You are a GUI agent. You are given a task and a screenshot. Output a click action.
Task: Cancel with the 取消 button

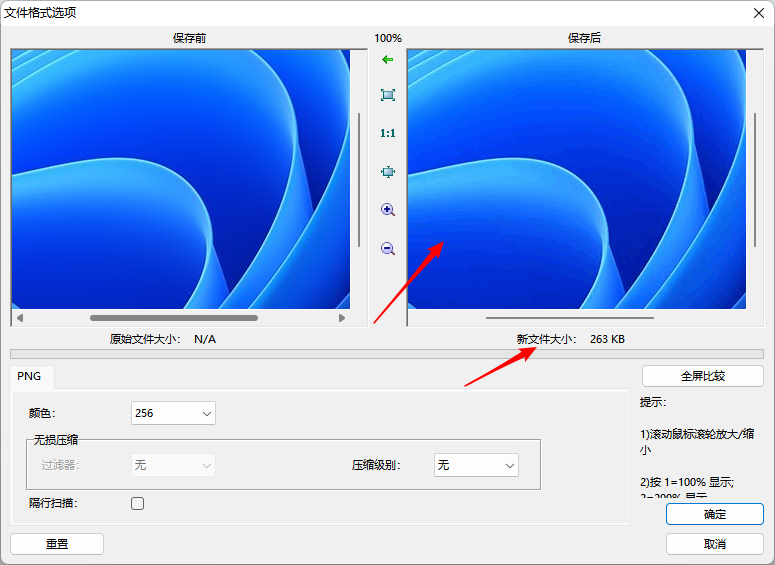point(715,544)
